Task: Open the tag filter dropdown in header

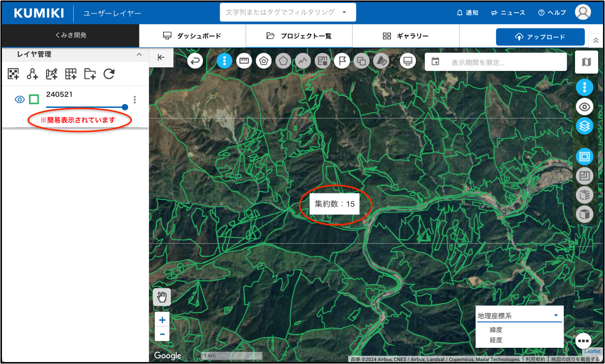Action: click(288, 12)
